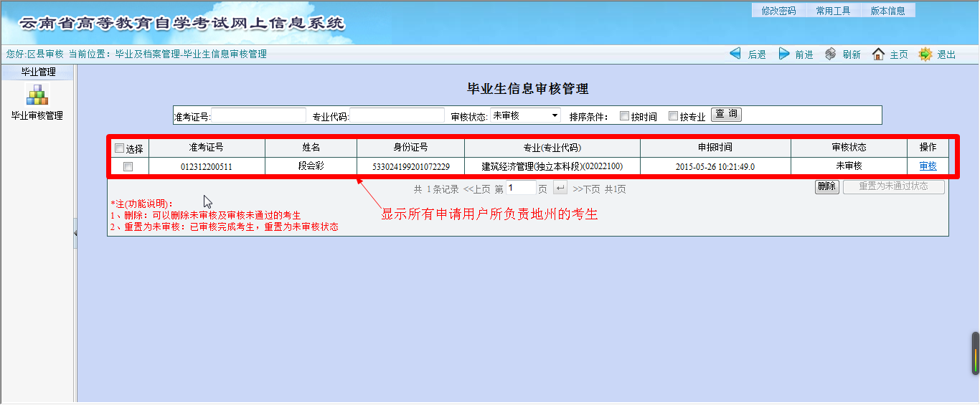Open the 版本信息 menu item

tap(887, 11)
